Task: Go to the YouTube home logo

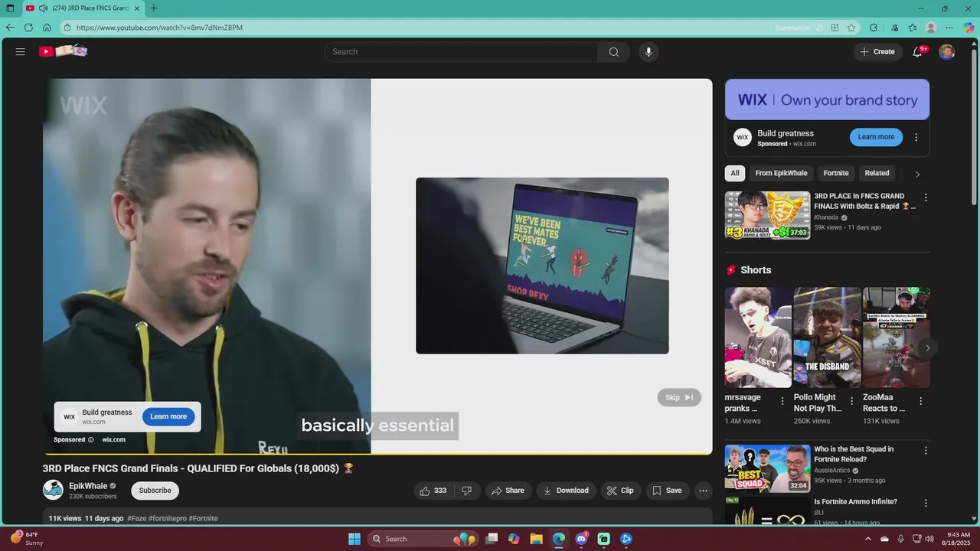Action: click(64, 51)
